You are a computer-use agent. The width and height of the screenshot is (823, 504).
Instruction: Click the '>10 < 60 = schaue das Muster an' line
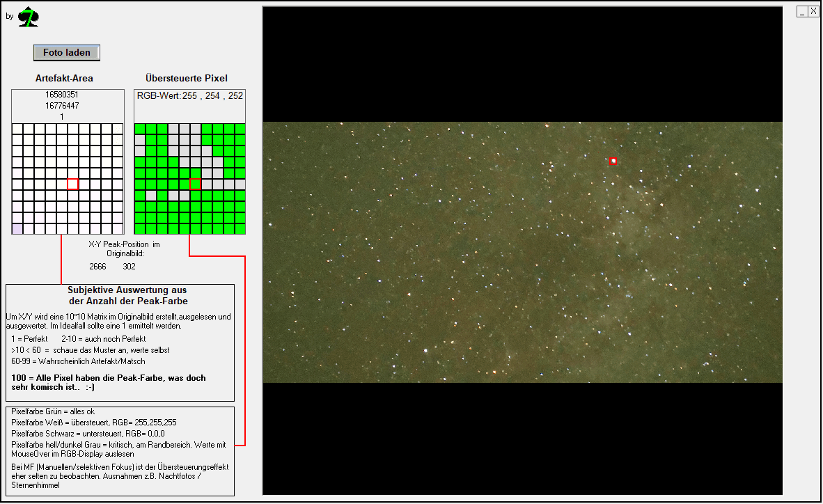(91, 350)
